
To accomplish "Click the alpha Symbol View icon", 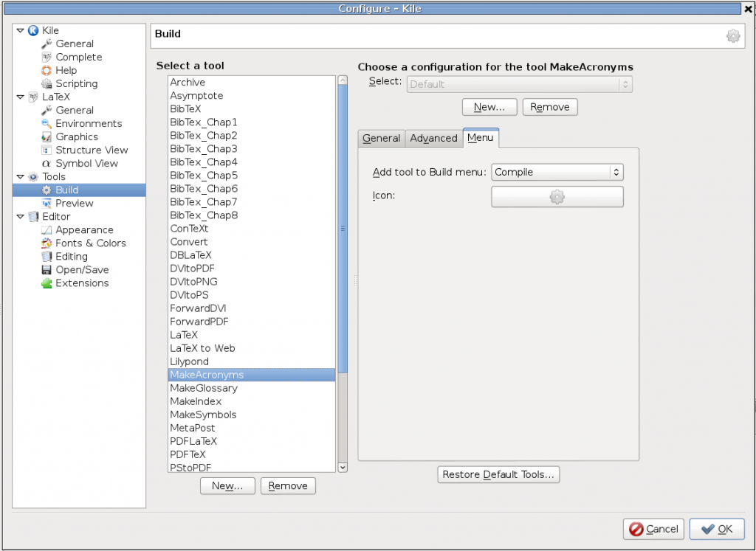I will click(x=47, y=163).
